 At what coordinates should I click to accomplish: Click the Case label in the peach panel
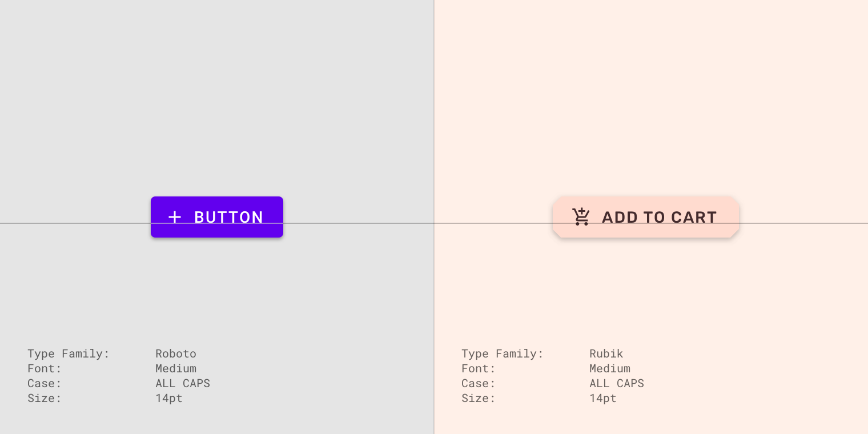point(479,383)
